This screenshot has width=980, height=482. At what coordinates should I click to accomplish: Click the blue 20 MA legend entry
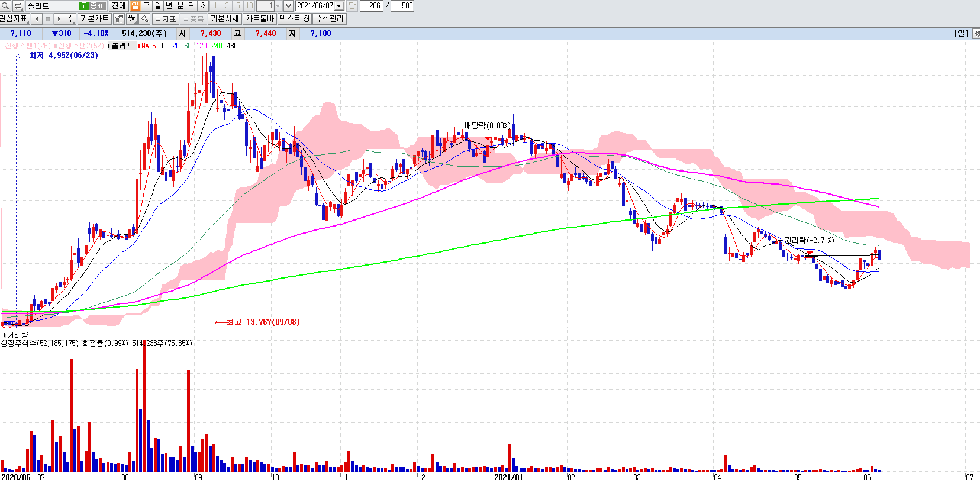(x=176, y=46)
